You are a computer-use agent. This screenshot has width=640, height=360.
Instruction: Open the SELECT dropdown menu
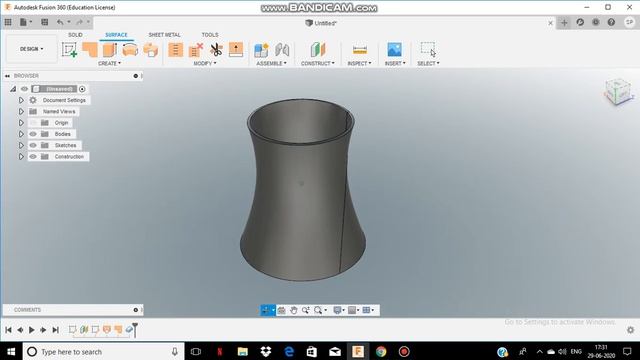(x=428, y=63)
